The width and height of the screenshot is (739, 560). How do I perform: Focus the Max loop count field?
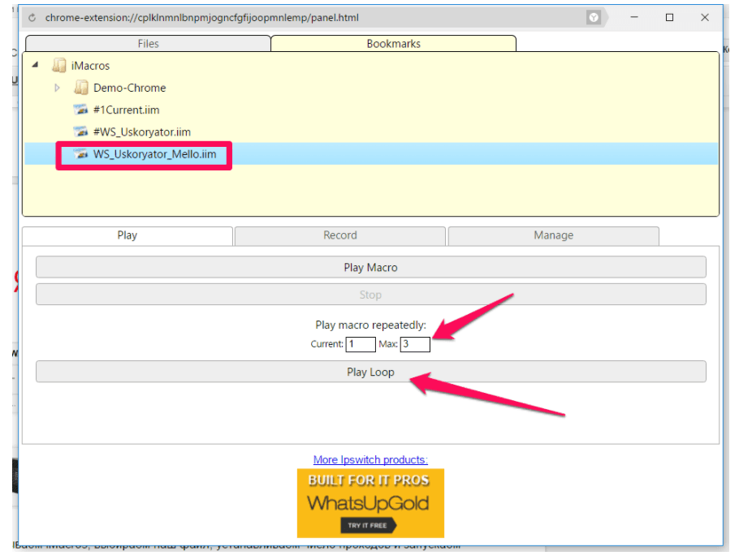click(x=415, y=344)
